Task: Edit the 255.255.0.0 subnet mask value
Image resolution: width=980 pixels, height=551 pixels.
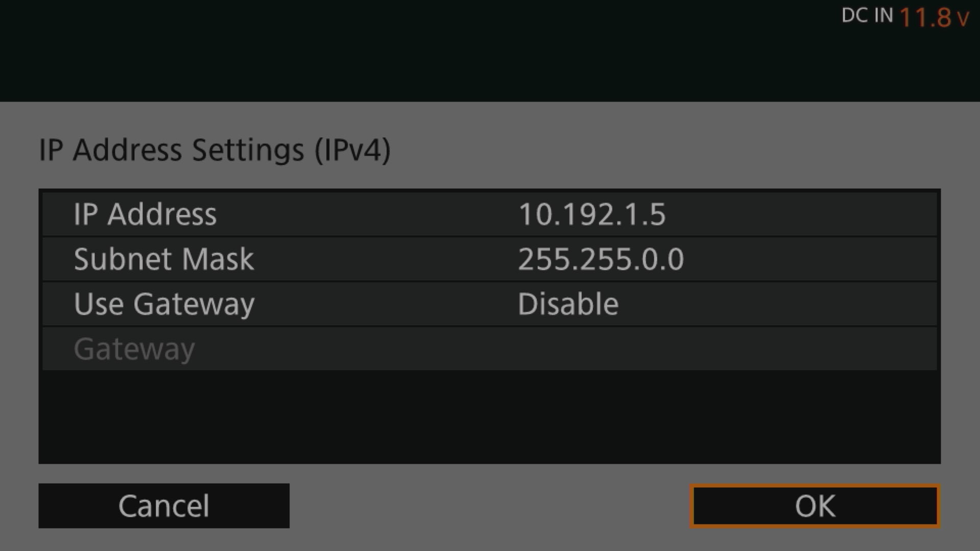Action: click(x=601, y=259)
